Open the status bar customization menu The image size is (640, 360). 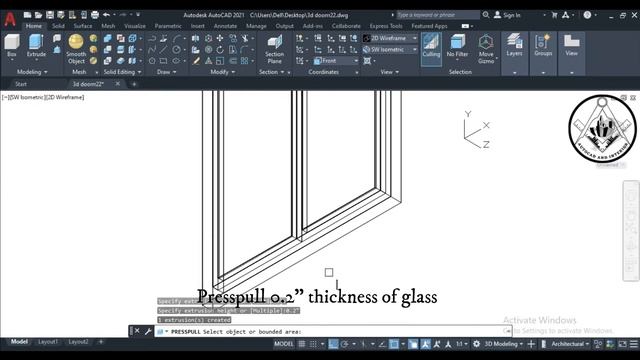633,344
